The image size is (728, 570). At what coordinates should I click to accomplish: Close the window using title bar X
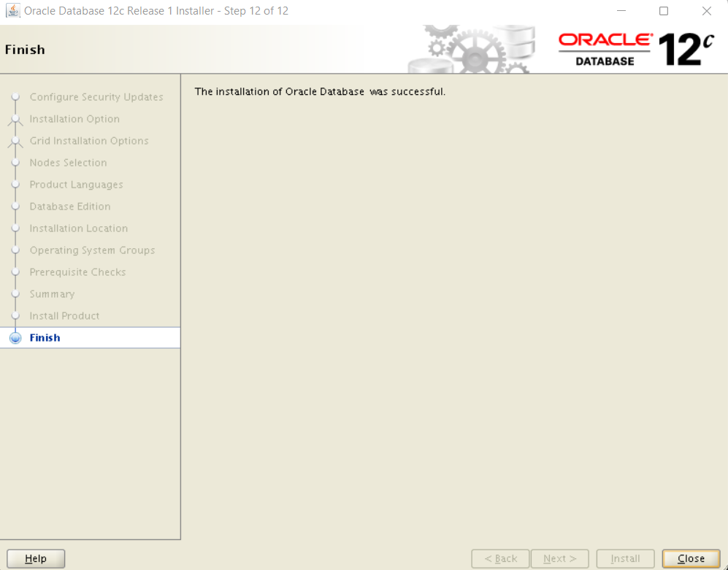pos(707,11)
